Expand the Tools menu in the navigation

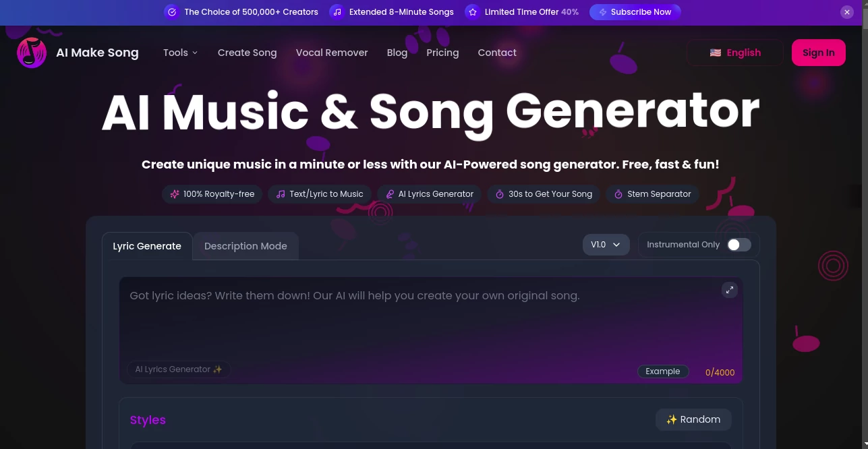(179, 53)
